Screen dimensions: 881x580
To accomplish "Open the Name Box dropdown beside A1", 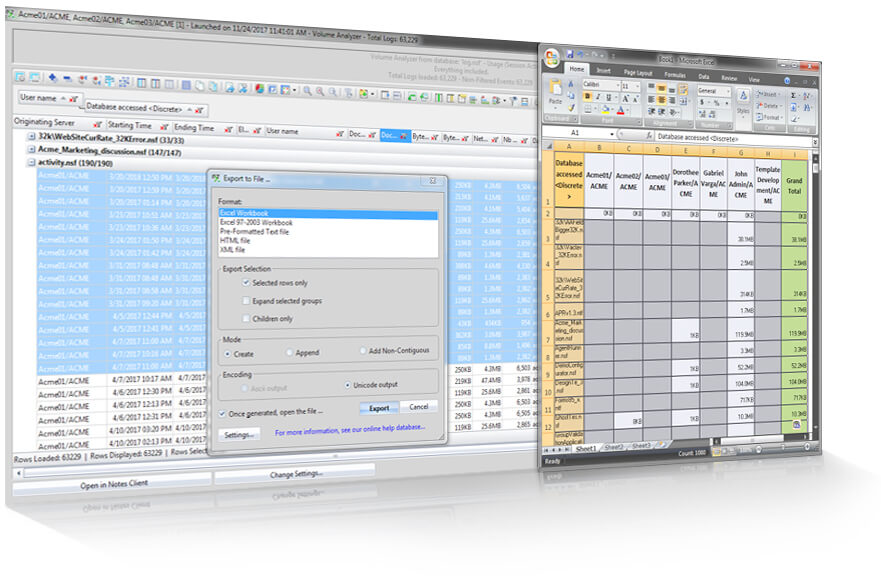I will [611, 134].
